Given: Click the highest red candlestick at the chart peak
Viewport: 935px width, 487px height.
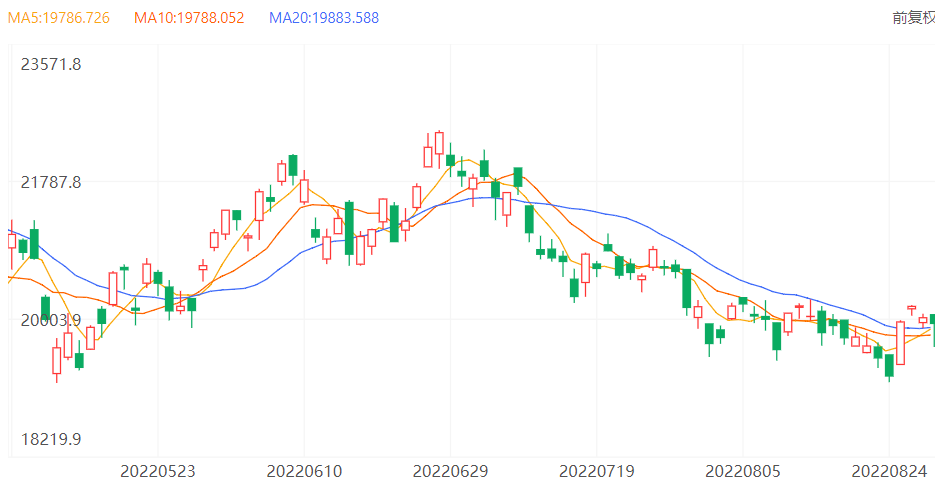Looking at the screenshot, I should pyautogui.click(x=439, y=142).
